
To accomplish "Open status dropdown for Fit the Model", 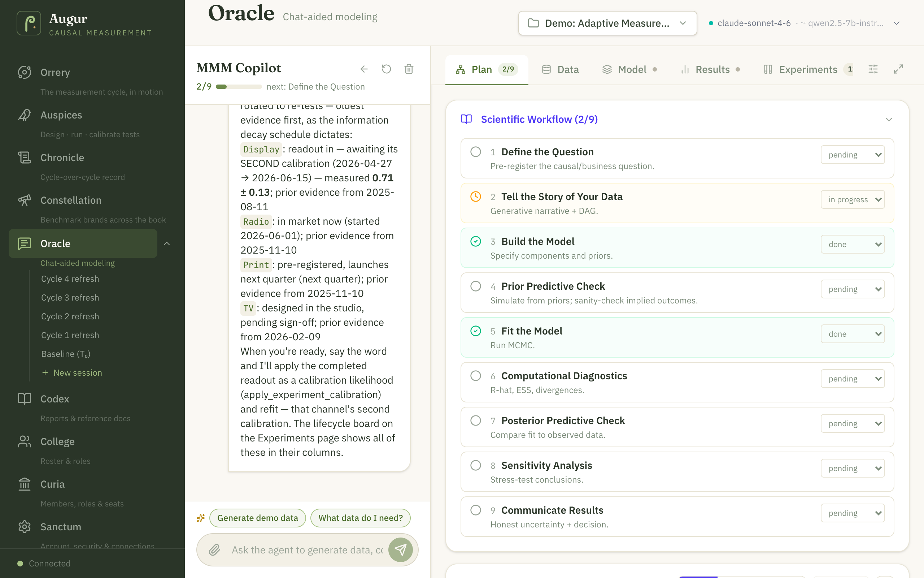I will coord(853,334).
